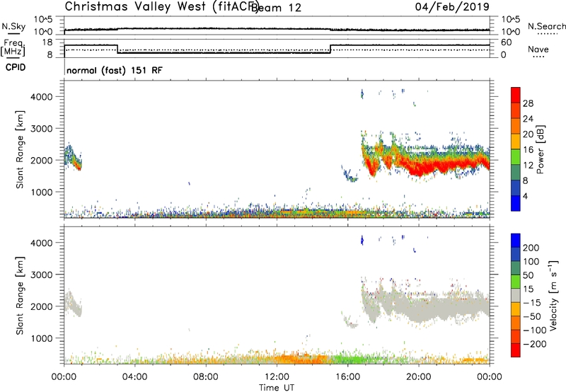Click the '4' tick on power scale
This screenshot has width=566, height=392.
pos(525,196)
